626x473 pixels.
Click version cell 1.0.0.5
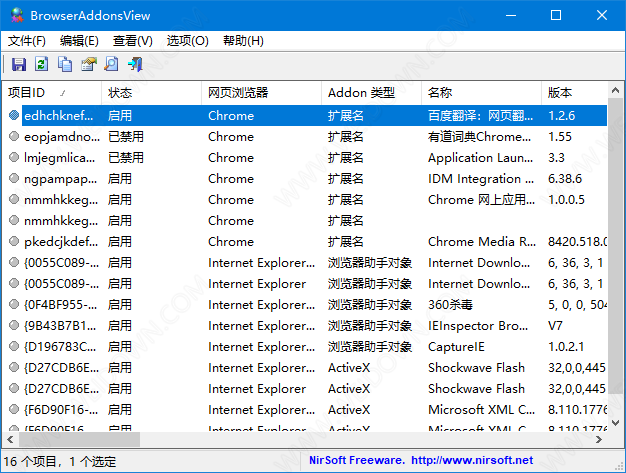566,199
